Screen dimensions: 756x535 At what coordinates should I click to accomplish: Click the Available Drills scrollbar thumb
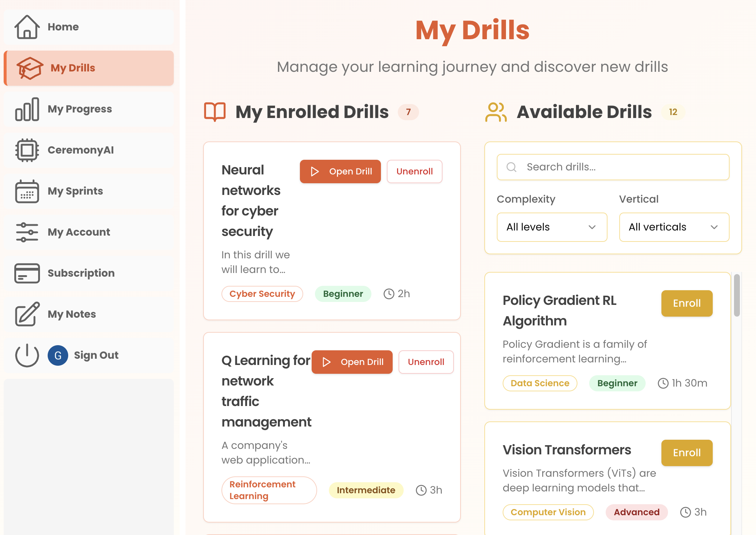coord(737,295)
